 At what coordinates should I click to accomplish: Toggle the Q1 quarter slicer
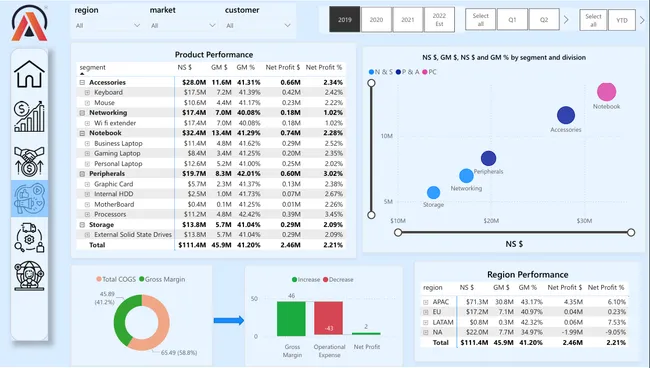[512, 19]
